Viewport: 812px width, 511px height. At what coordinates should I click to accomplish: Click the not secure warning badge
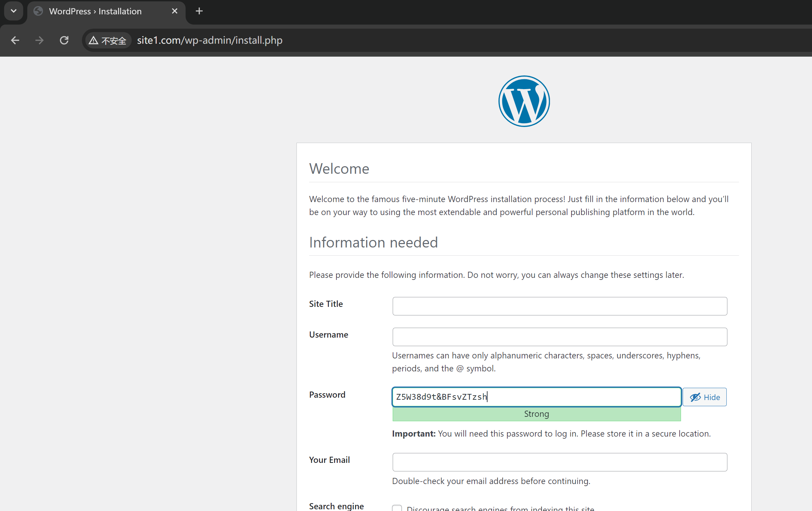click(108, 40)
